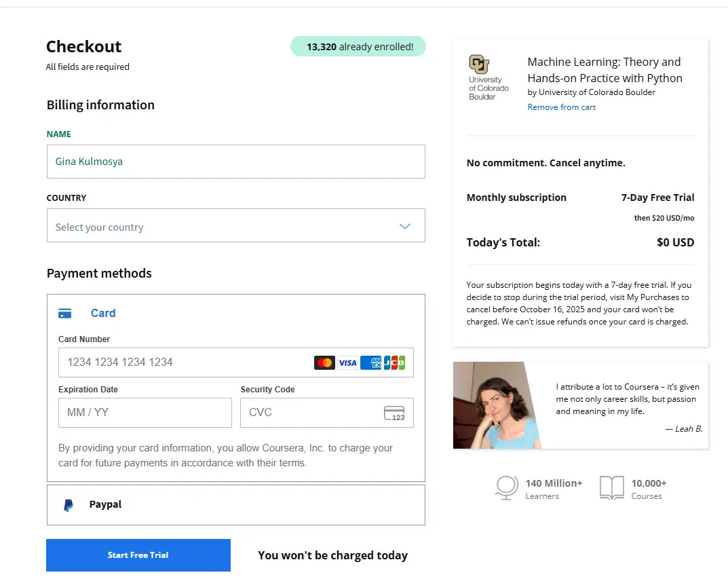728x579 pixels.
Task: Click the '7-Day Free Trial' label
Action: pyautogui.click(x=658, y=198)
